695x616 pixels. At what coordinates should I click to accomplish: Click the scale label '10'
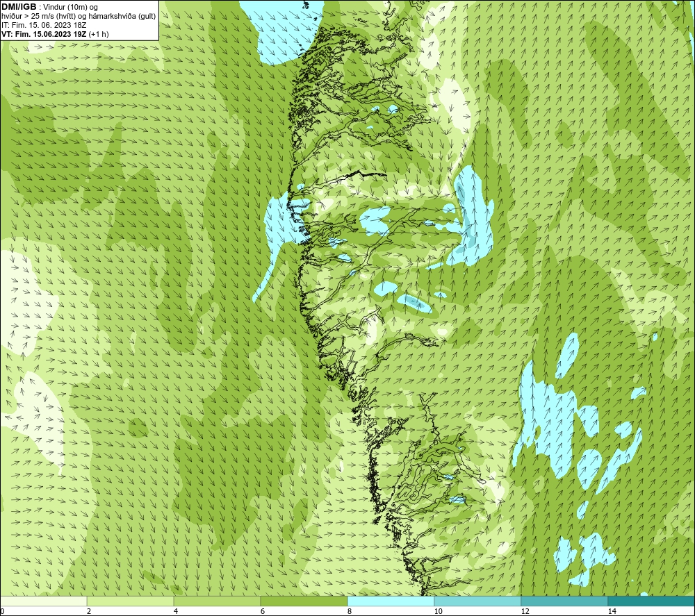click(438, 611)
